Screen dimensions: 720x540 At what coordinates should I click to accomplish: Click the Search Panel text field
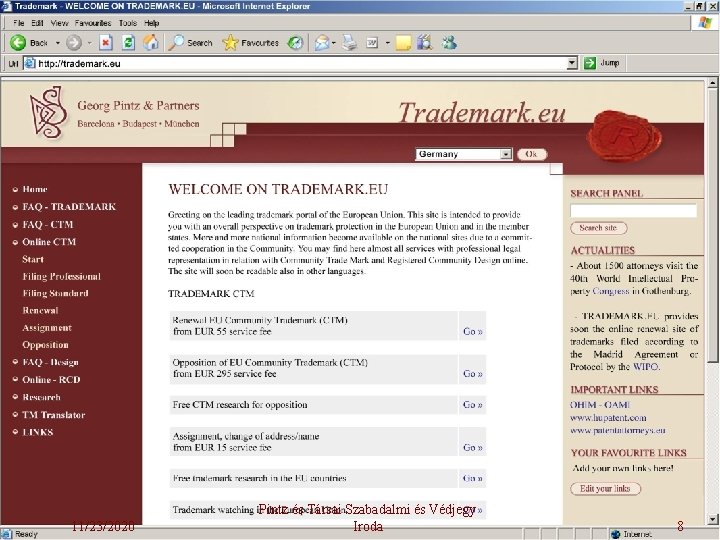coord(634,211)
